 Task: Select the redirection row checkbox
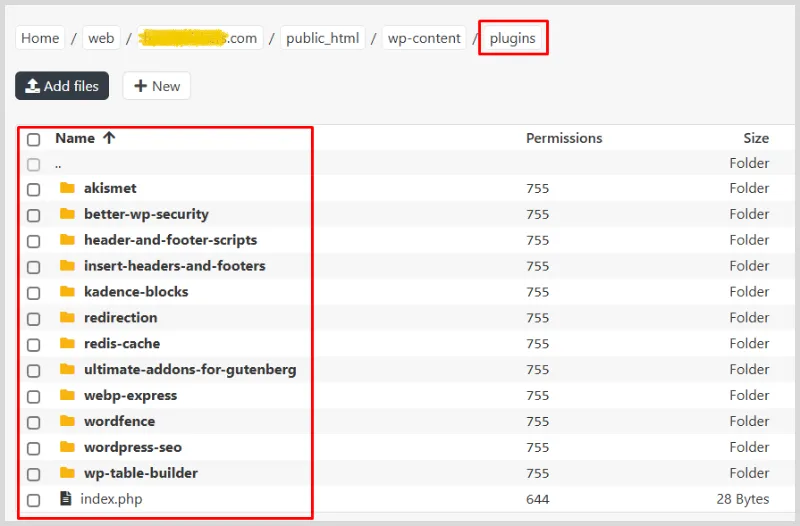[x=34, y=319]
